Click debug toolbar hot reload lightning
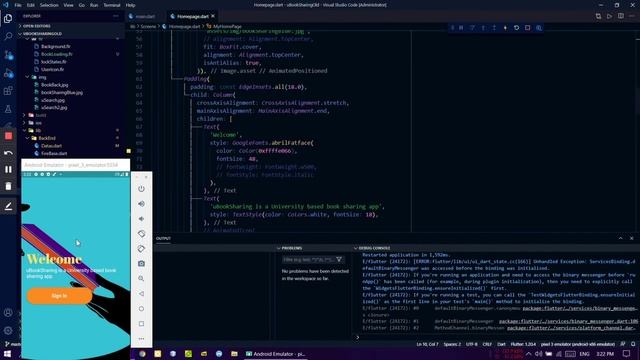Viewport: 640px width, 360px height. tap(505, 28)
